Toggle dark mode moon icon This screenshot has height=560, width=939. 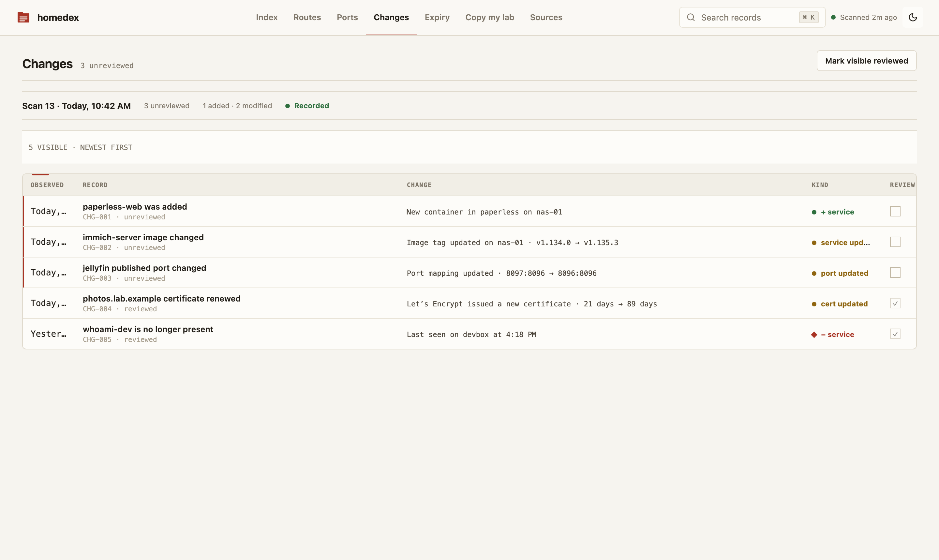pyautogui.click(x=913, y=17)
